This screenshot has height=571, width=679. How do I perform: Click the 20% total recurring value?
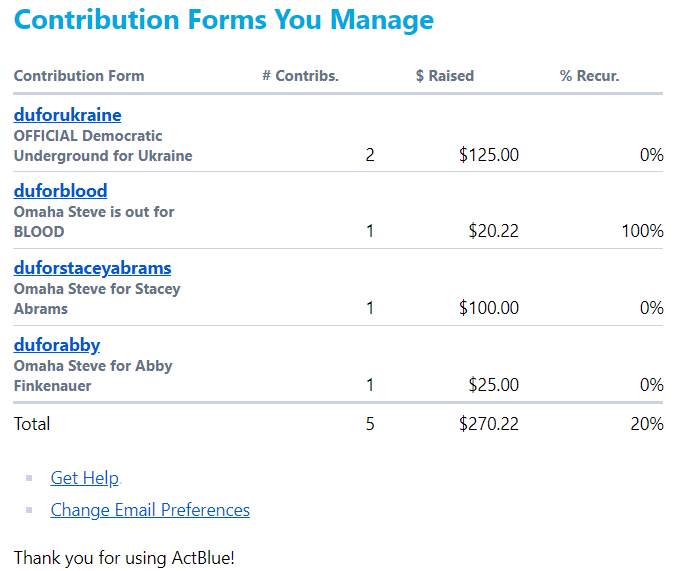[647, 424]
